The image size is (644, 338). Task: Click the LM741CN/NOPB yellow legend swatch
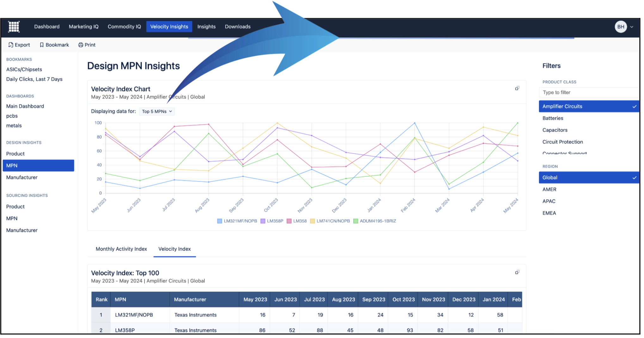point(313,221)
